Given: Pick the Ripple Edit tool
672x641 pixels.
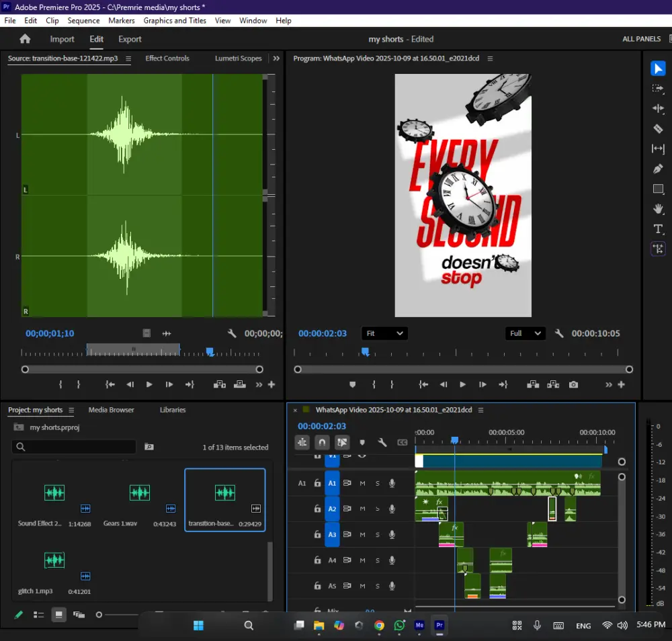Looking at the screenshot, I should pos(659,108).
